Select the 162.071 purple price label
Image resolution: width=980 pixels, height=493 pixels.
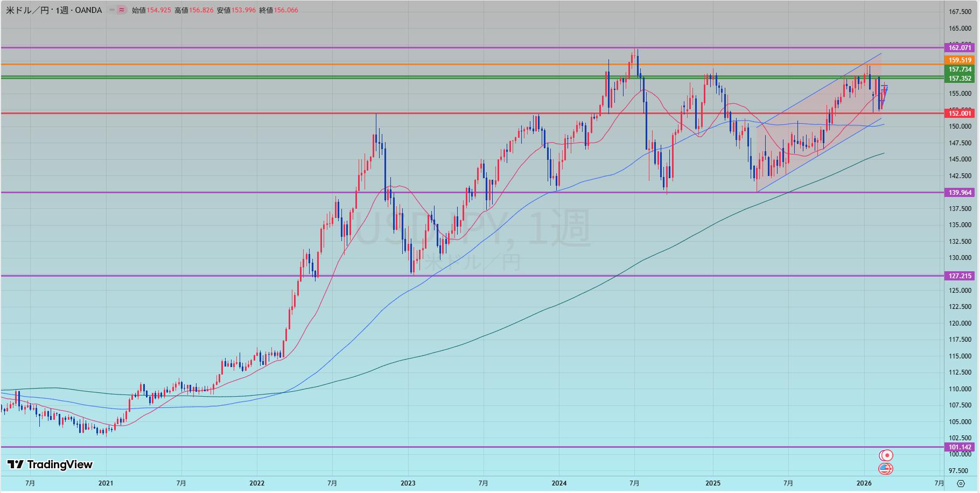pyautogui.click(x=960, y=48)
